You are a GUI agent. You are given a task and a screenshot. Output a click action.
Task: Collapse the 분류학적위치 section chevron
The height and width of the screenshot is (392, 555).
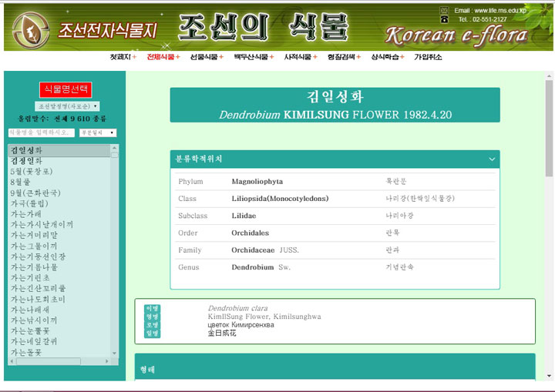[x=492, y=159]
